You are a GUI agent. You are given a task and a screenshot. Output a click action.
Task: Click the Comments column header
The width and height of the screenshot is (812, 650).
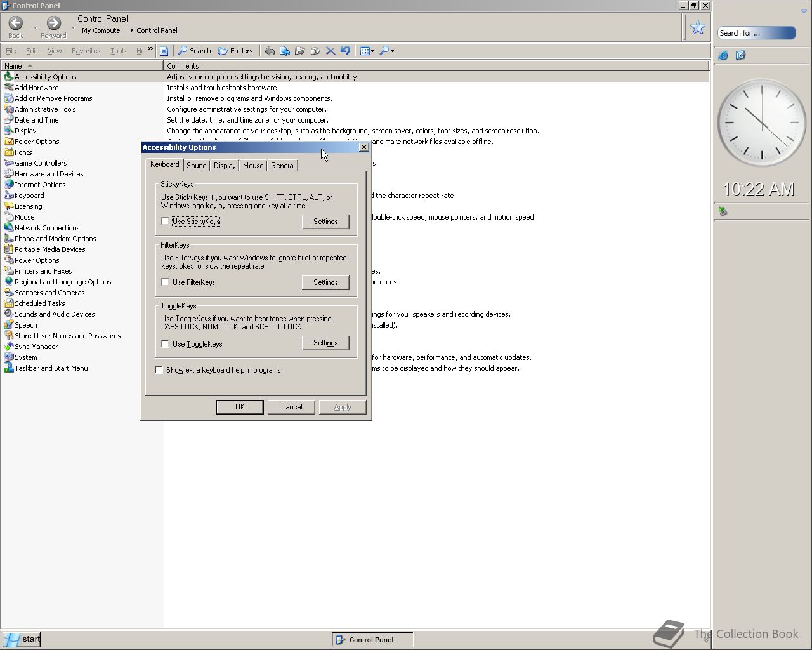pyautogui.click(x=436, y=66)
